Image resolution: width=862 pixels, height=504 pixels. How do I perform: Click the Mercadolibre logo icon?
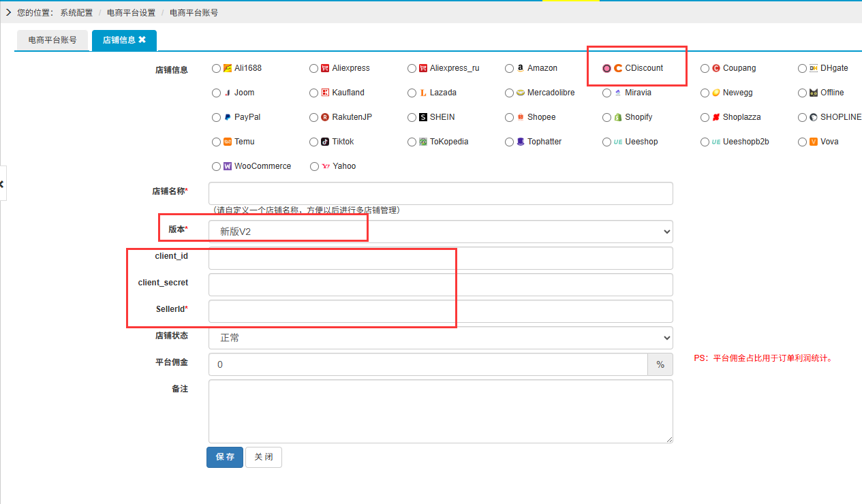[x=521, y=93]
